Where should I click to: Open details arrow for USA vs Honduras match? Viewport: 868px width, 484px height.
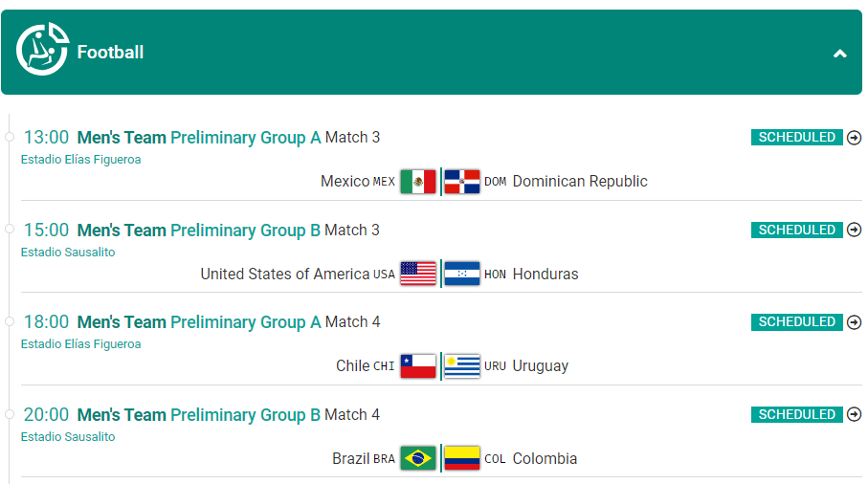[855, 230]
